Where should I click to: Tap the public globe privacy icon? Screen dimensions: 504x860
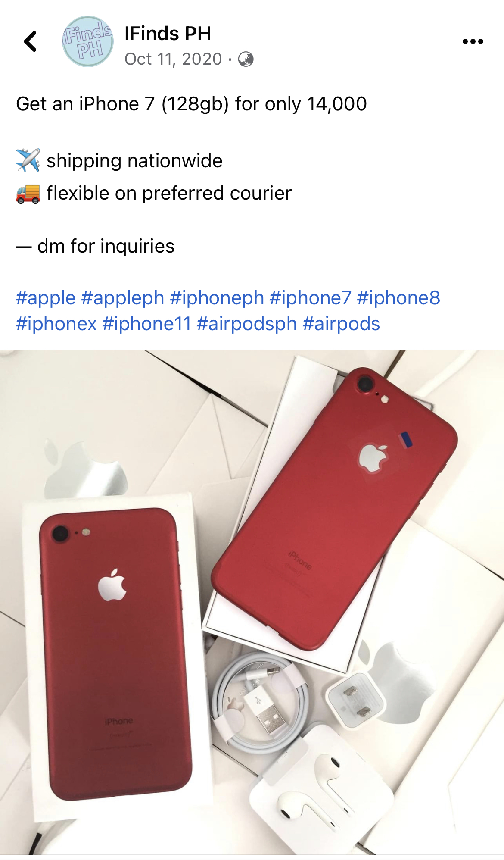pos(246,59)
